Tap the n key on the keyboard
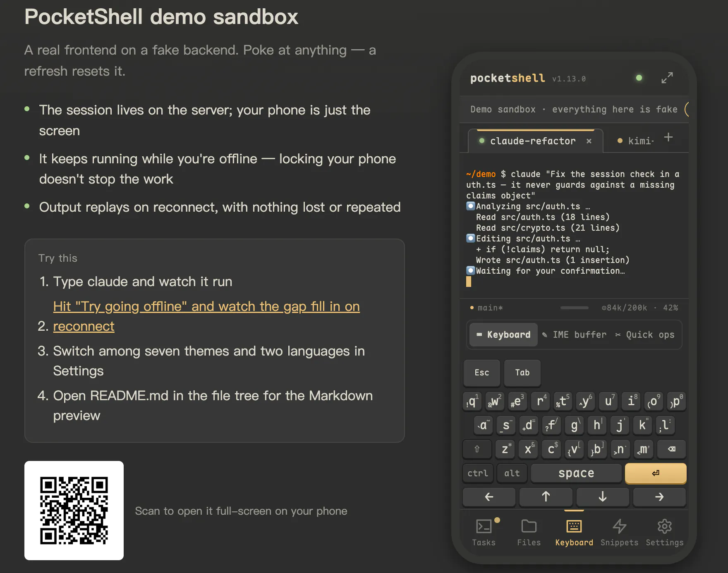Screen dimensions: 728x573 click(x=620, y=449)
